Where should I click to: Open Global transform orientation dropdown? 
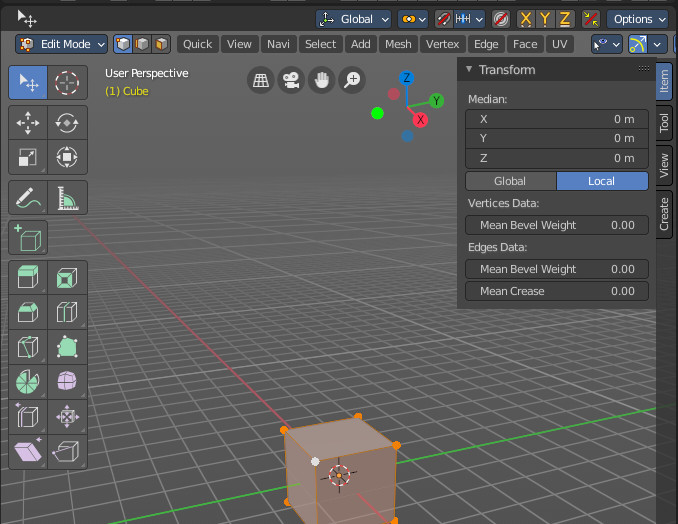(x=354, y=19)
